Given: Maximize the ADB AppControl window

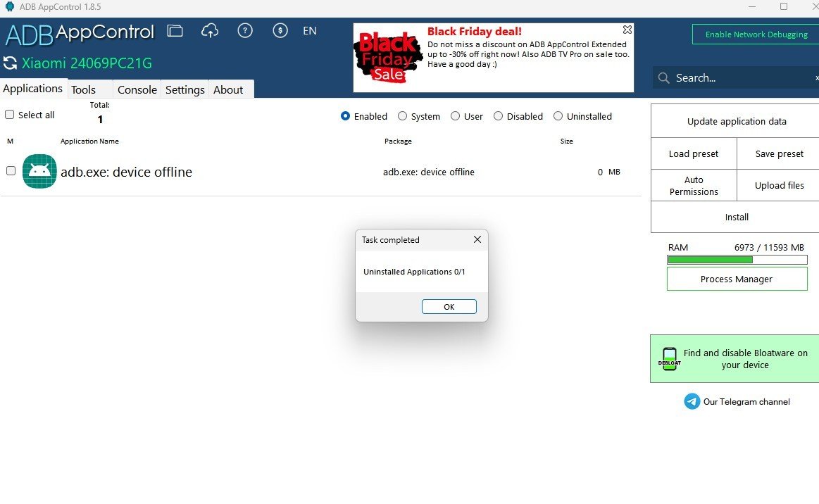Looking at the screenshot, I should click(784, 6).
